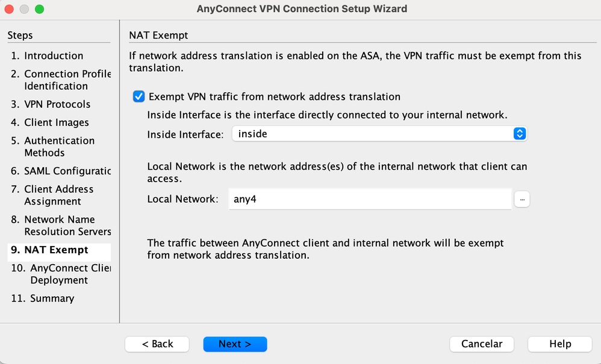Go back with the Back button
The height and width of the screenshot is (364, 601).
(157, 344)
